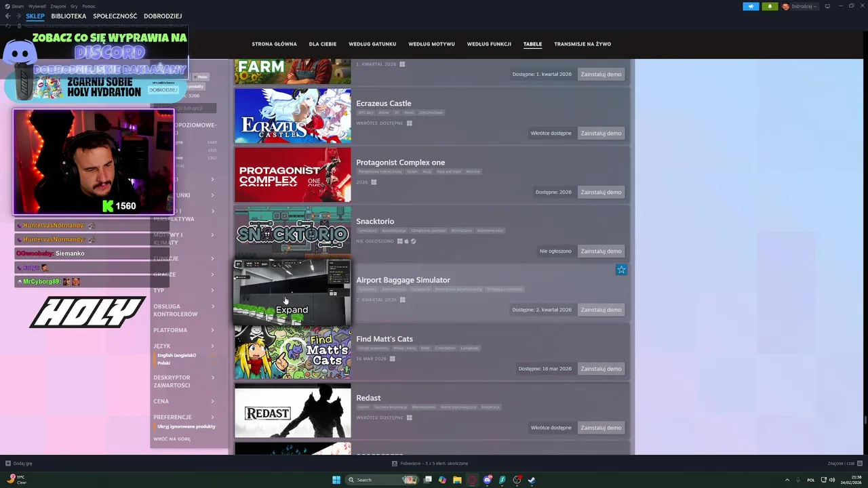Install demo for Protagonist Complex one
The width and height of the screenshot is (868, 488).
tap(601, 192)
